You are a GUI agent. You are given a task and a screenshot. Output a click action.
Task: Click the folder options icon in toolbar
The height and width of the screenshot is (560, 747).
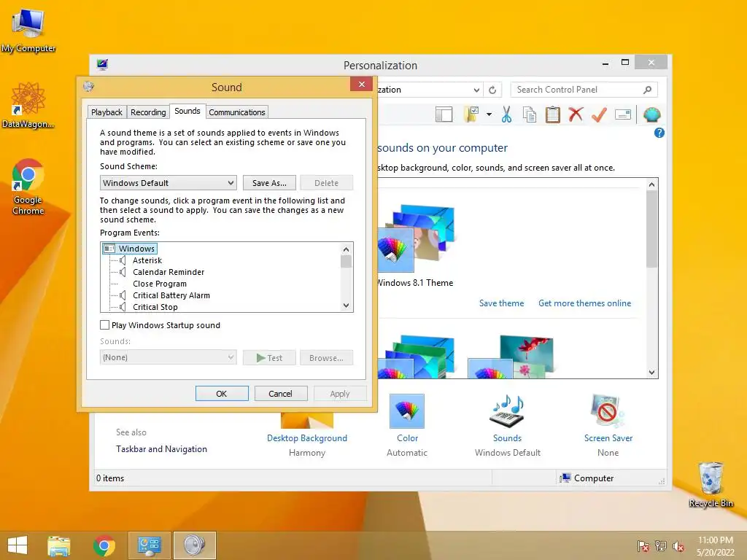[471, 114]
